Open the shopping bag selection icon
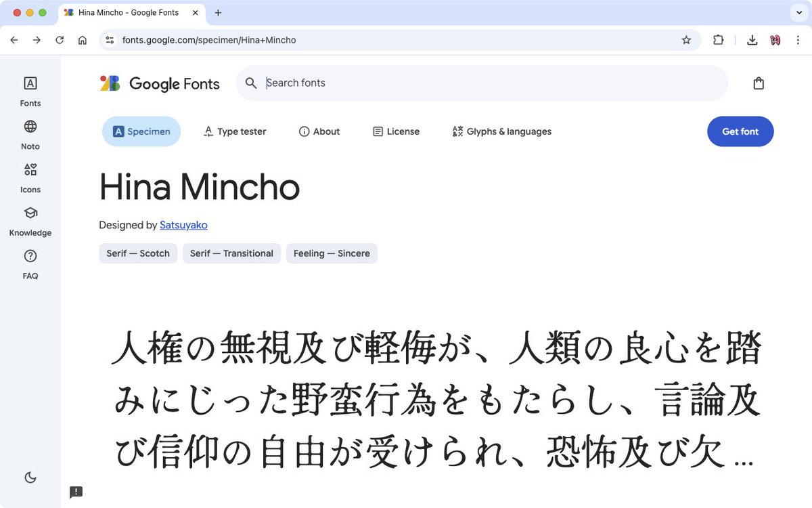812x508 pixels. (759, 83)
